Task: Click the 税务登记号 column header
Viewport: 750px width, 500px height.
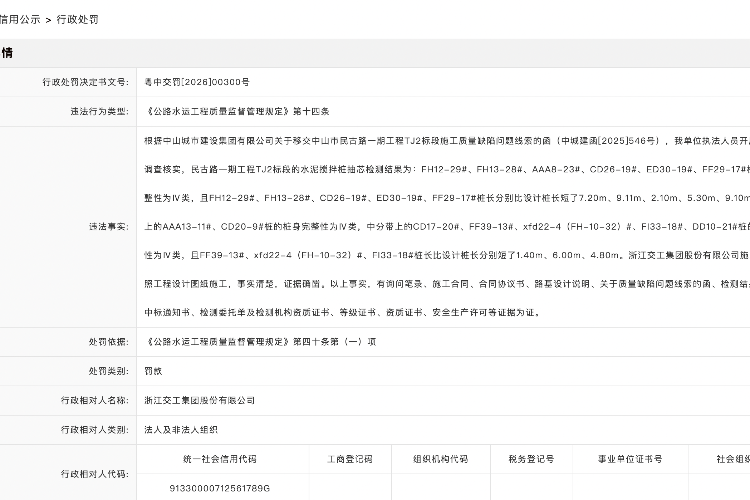Action: coord(530,459)
